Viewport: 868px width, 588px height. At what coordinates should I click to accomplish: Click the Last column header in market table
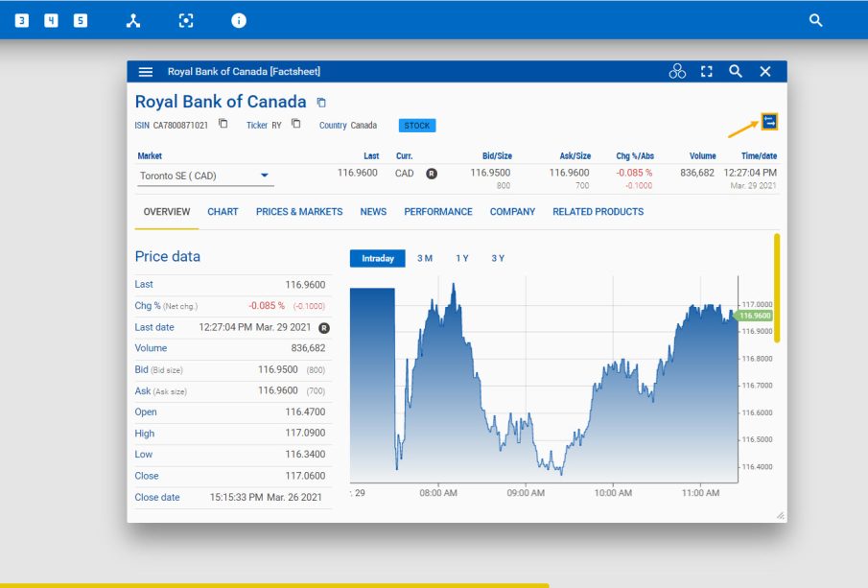371,156
